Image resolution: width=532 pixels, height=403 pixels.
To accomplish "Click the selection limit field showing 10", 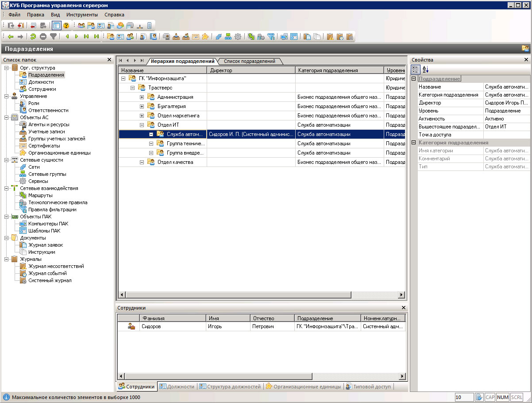I will tap(463, 397).
